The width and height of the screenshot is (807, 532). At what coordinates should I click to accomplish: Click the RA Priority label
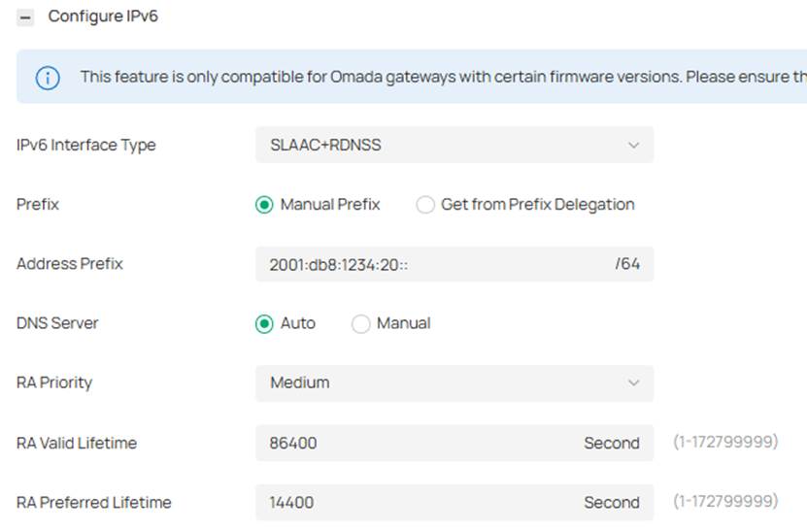click(x=54, y=382)
